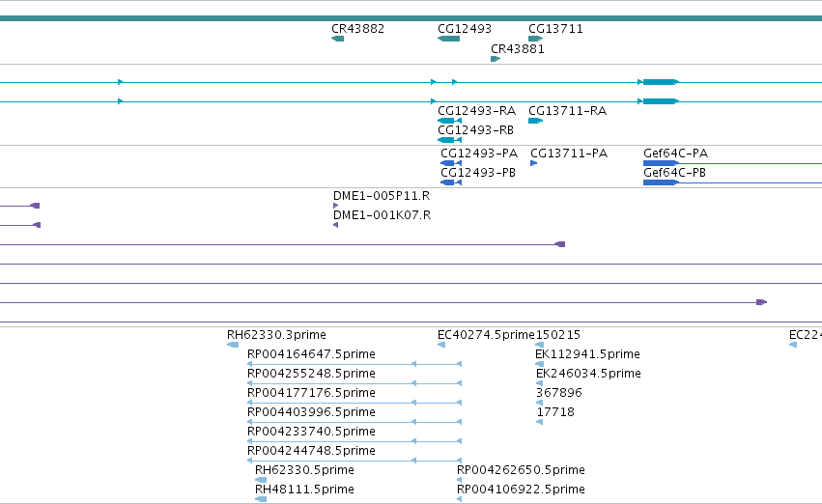This screenshot has height=504, width=822.
Task: Click the CG12493 gene feature glyph
Action: [x=449, y=39]
